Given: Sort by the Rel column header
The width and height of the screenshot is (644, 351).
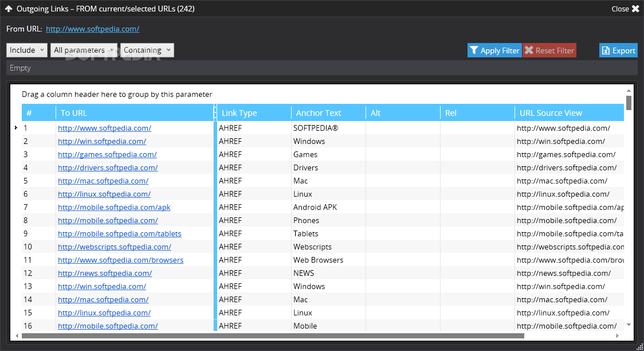Looking at the screenshot, I should (x=477, y=112).
